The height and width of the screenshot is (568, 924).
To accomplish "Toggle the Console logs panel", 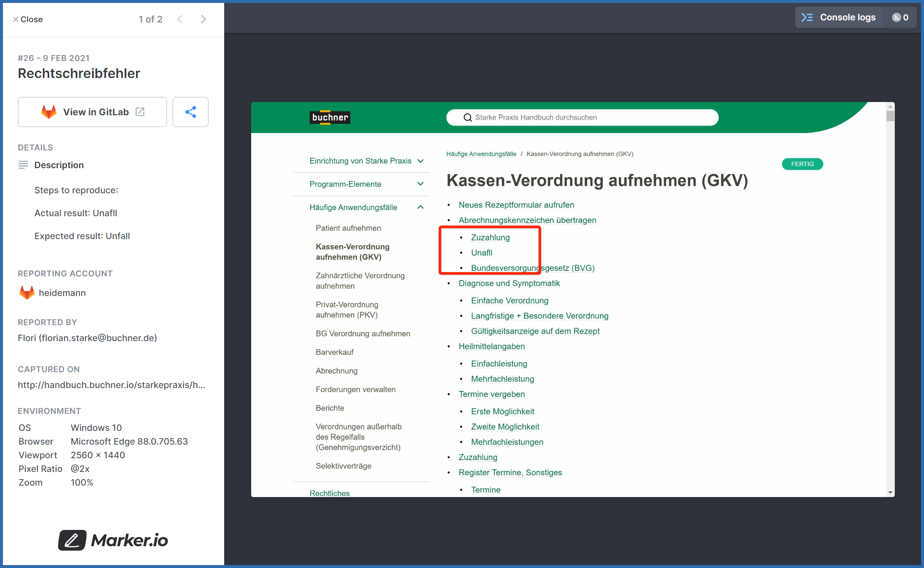I will coord(848,17).
